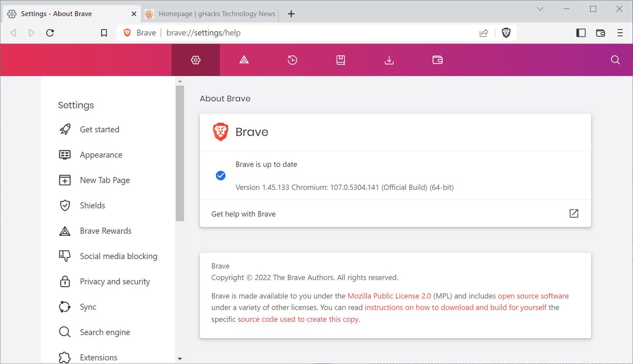Switch to the gHacks Technology News tab
This screenshot has width=633, height=364.
click(x=211, y=14)
